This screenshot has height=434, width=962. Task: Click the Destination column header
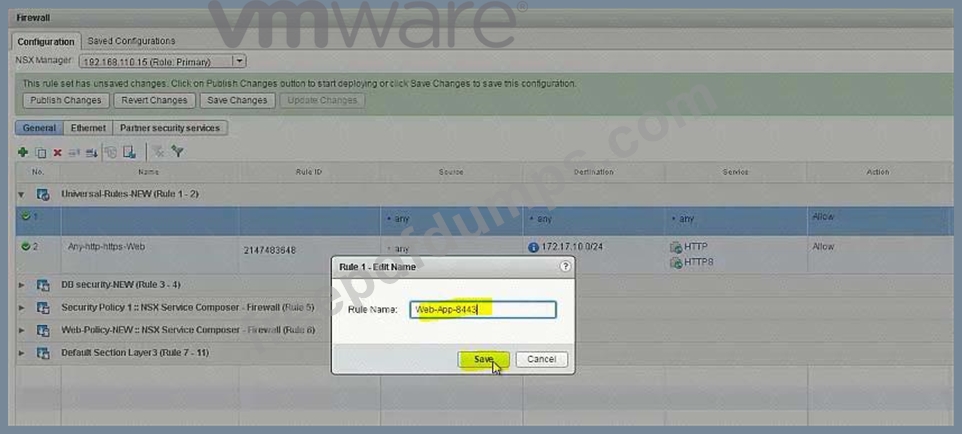point(593,172)
